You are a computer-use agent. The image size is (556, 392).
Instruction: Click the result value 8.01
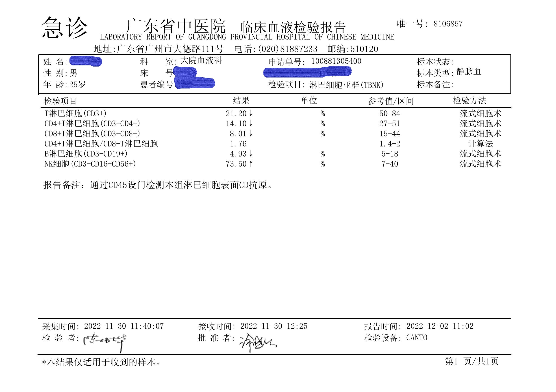pos(238,134)
